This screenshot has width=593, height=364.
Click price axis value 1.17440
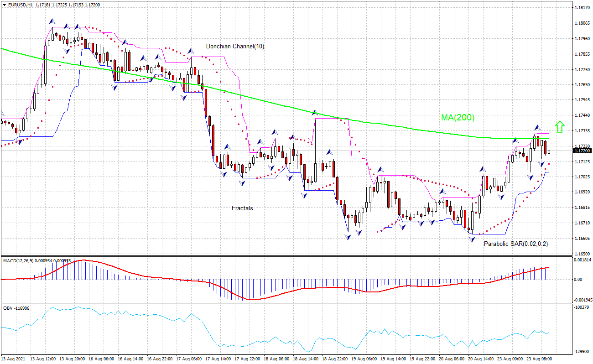[x=582, y=115]
